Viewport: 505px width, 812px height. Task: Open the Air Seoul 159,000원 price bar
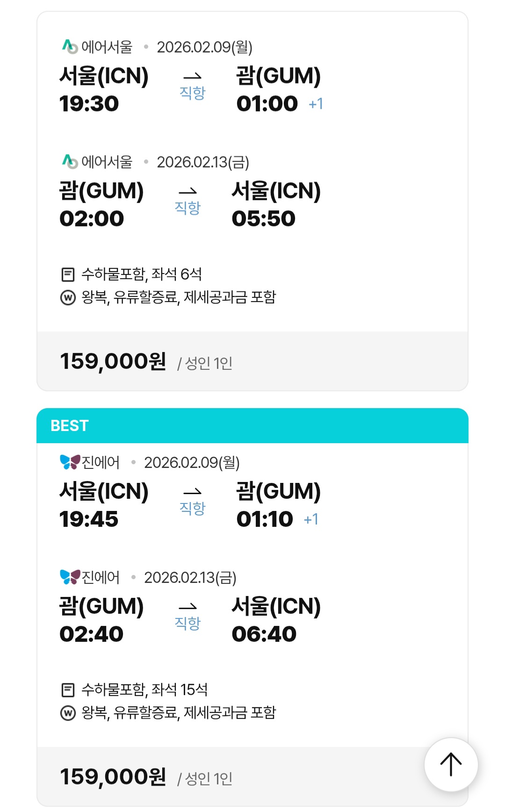click(x=252, y=361)
